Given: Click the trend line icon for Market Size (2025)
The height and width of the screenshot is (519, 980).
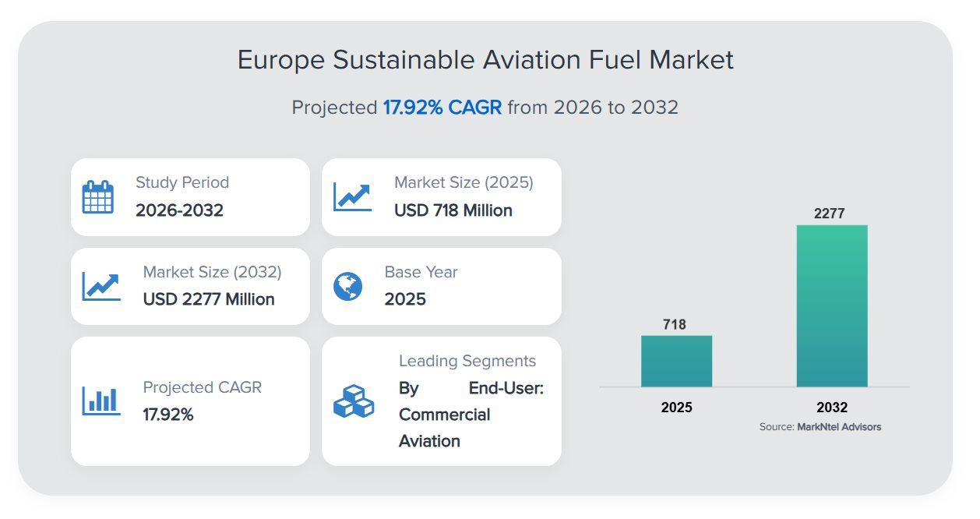Looking at the screenshot, I should pyautogui.click(x=353, y=196).
